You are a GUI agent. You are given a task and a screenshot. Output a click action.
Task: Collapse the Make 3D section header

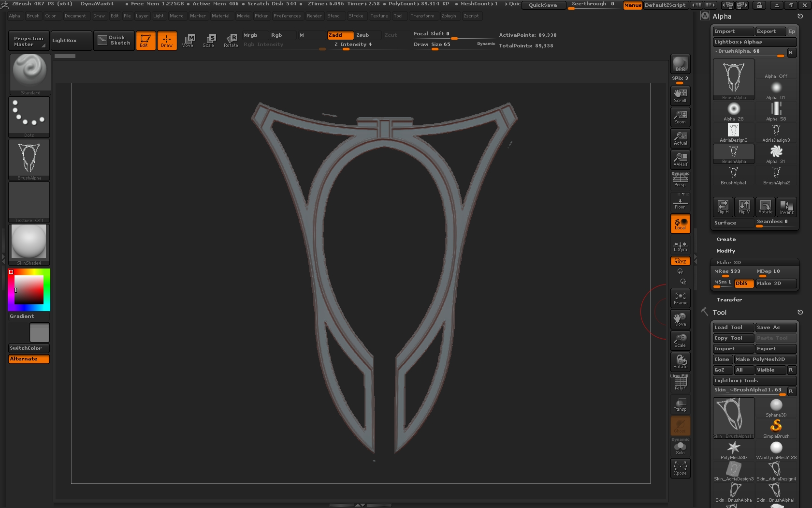(x=728, y=263)
